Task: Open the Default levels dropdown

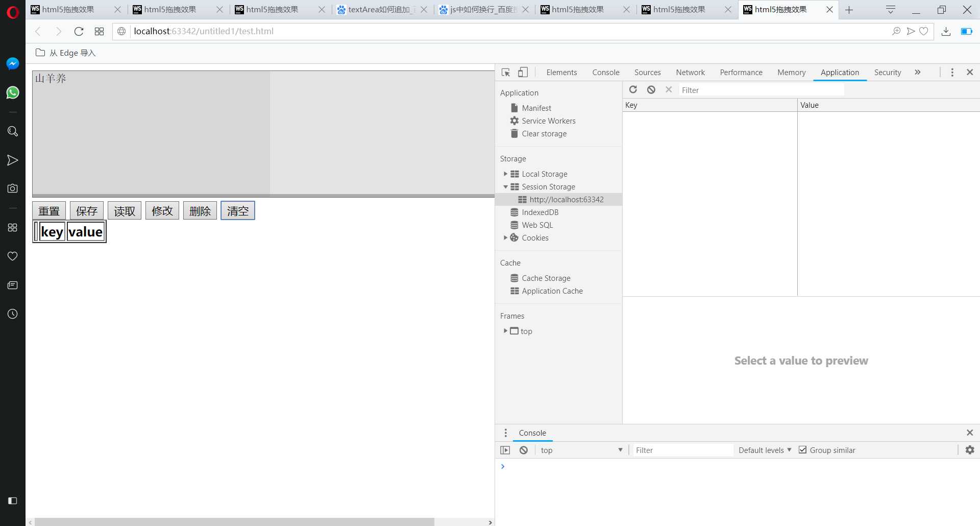Action: 765,450
